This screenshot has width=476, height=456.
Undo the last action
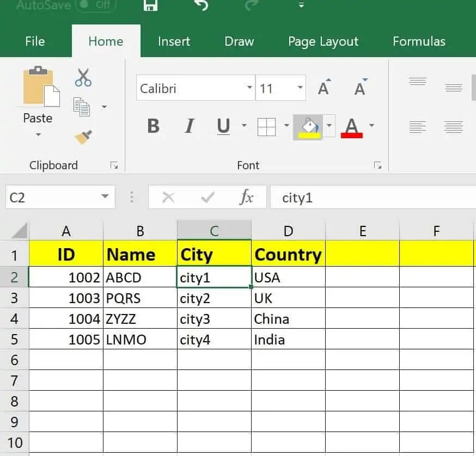tap(201, 5)
